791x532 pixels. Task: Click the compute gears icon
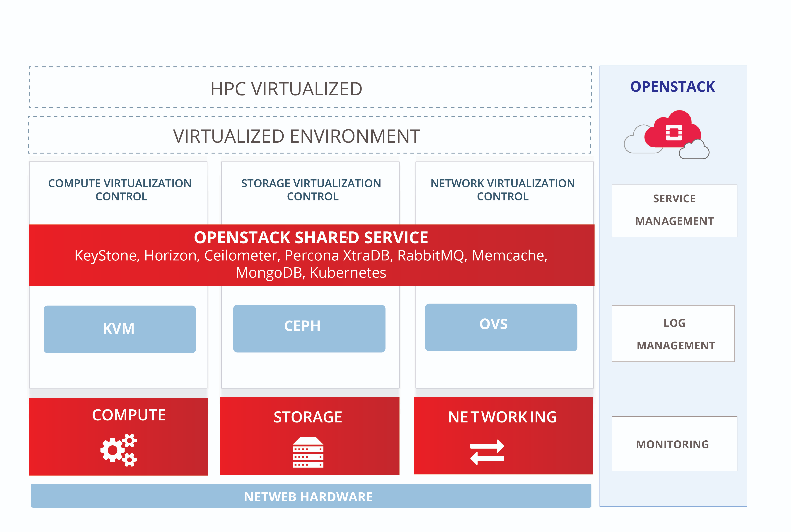coord(118,450)
